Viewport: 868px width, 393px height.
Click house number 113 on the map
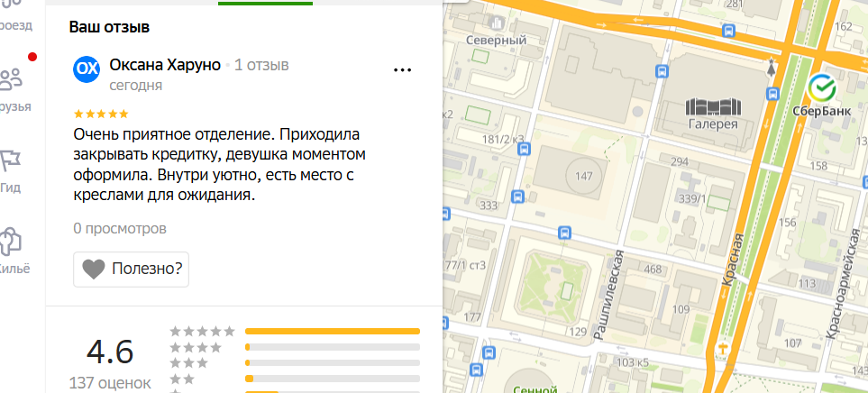pos(807,285)
